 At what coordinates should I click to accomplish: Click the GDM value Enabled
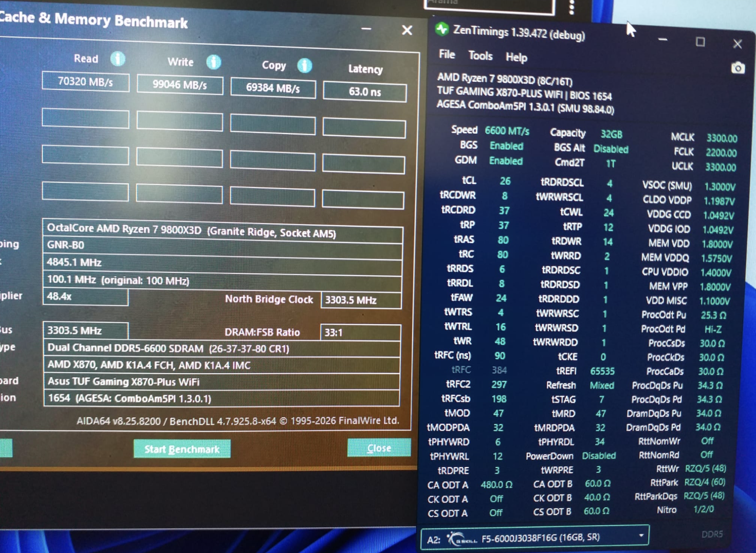point(506,161)
